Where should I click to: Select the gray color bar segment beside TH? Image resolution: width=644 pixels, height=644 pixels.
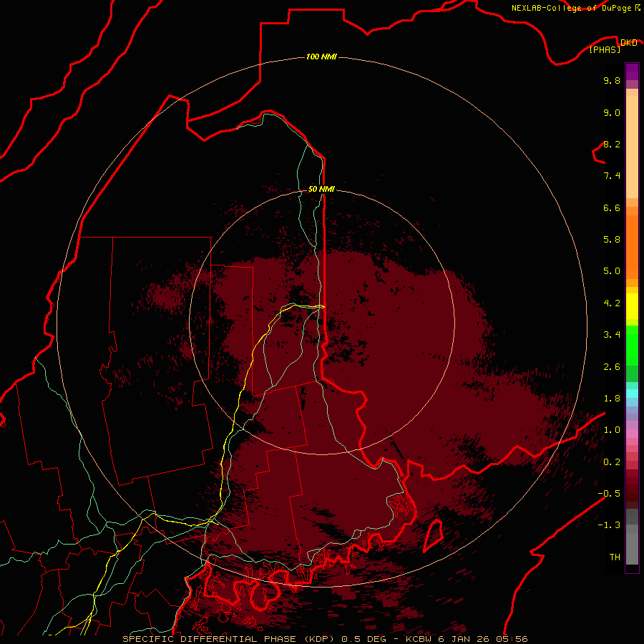click(x=632, y=548)
